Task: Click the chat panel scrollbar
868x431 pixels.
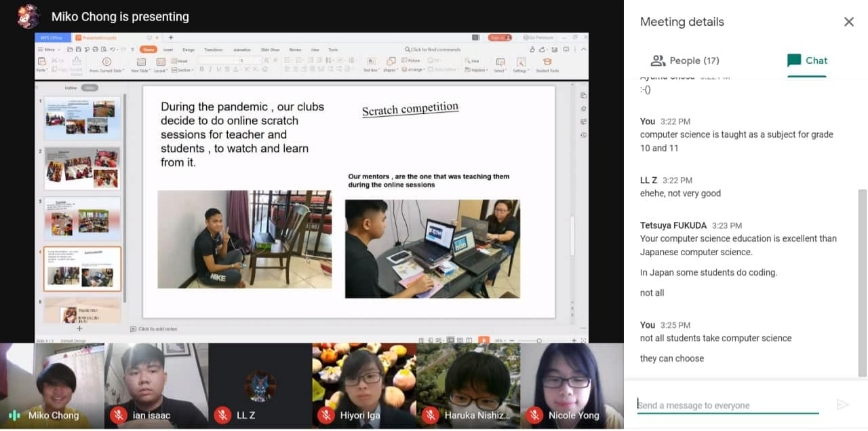Action: pyautogui.click(x=862, y=283)
